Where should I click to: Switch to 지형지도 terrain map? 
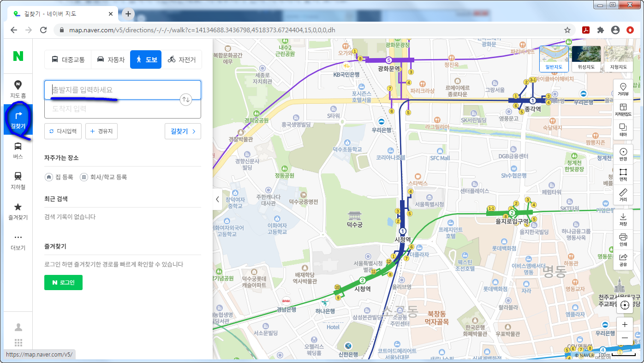coord(619,59)
